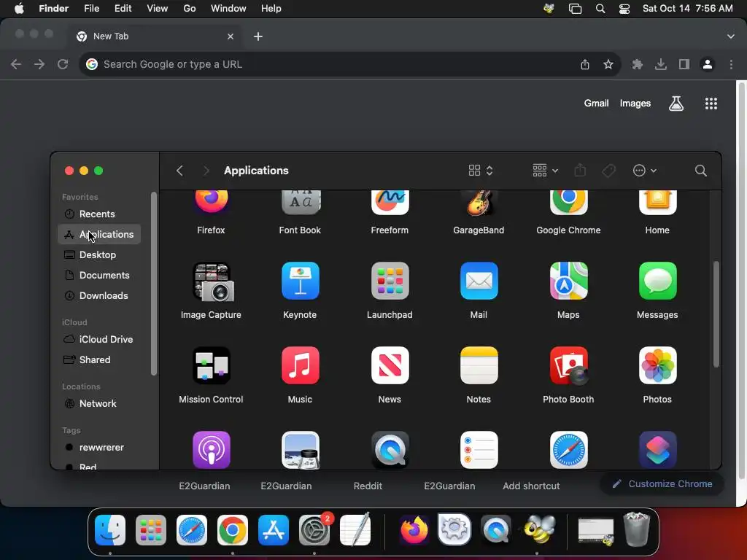
Task: Select the Maps app icon
Action: pyautogui.click(x=568, y=281)
